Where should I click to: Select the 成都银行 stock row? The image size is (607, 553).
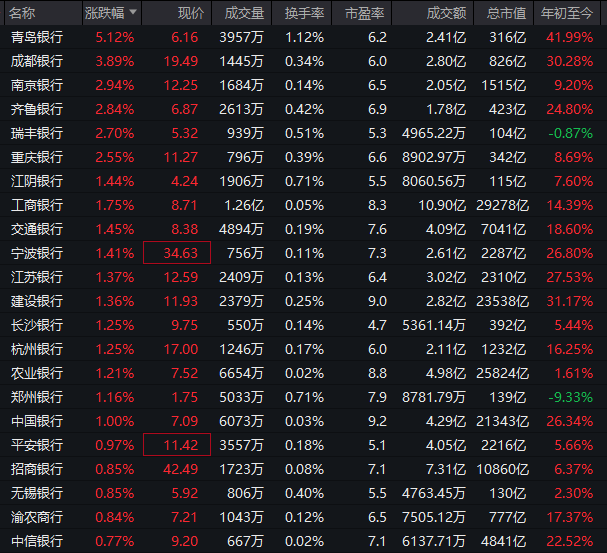[x=304, y=61]
